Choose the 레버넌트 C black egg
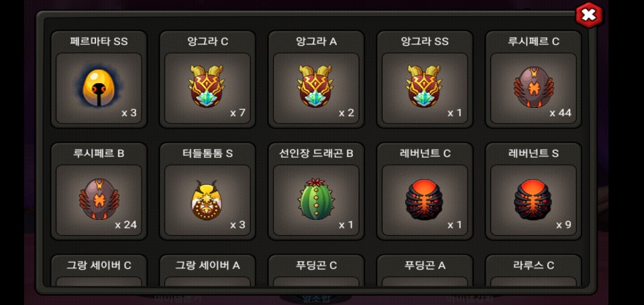644x305 pixels. (425, 200)
